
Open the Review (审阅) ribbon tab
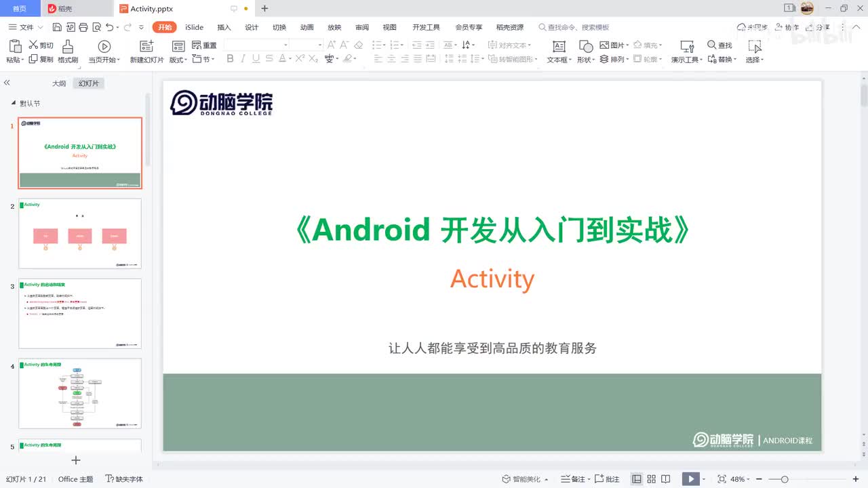point(362,27)
